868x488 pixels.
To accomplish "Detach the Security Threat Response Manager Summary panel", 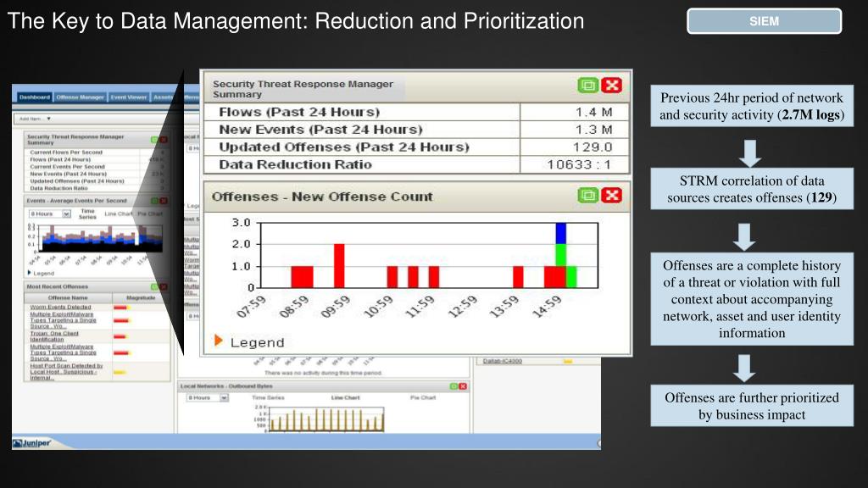I will click(x=588, y=86).
